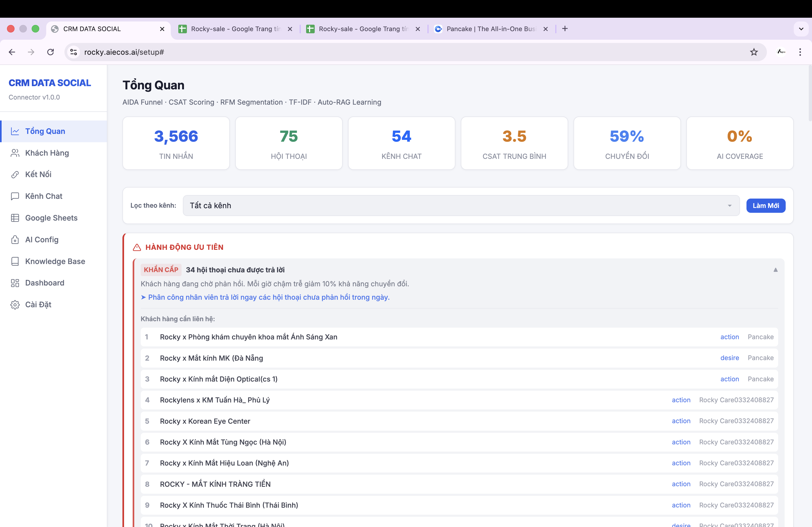Bookmark this page with the star icon
Viewport: 812px width, 527px height.
(754, 52)
